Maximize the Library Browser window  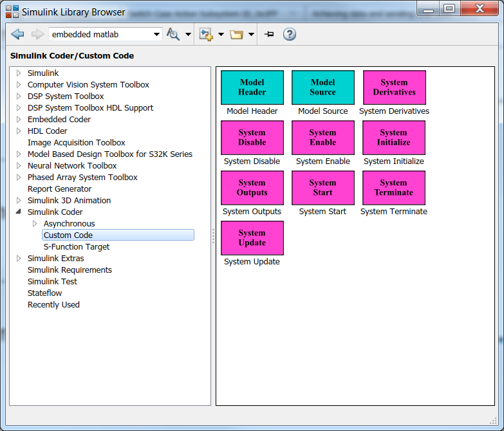click(449, 8)
